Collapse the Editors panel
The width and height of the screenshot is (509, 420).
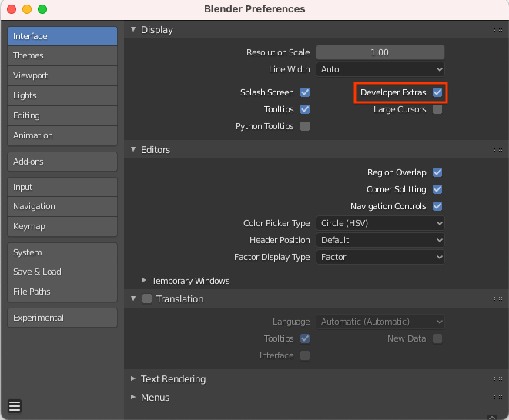point(133,149)
